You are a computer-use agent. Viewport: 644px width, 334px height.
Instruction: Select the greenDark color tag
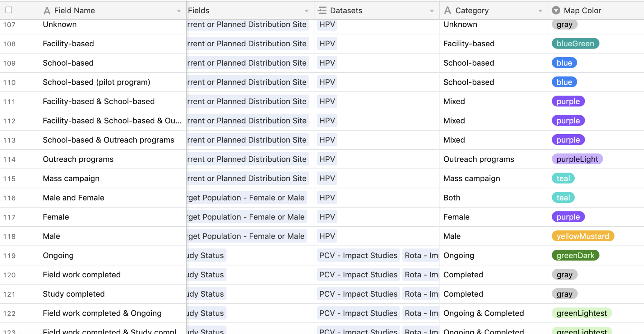tap(575, 255)
